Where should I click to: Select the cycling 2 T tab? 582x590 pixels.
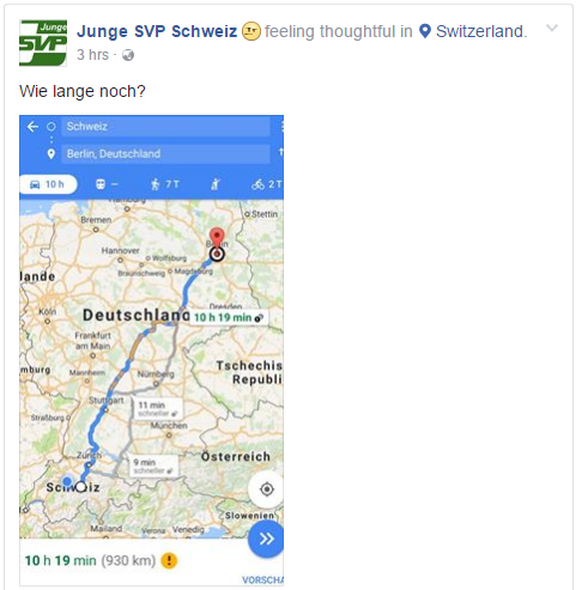(x=266, y=184)
